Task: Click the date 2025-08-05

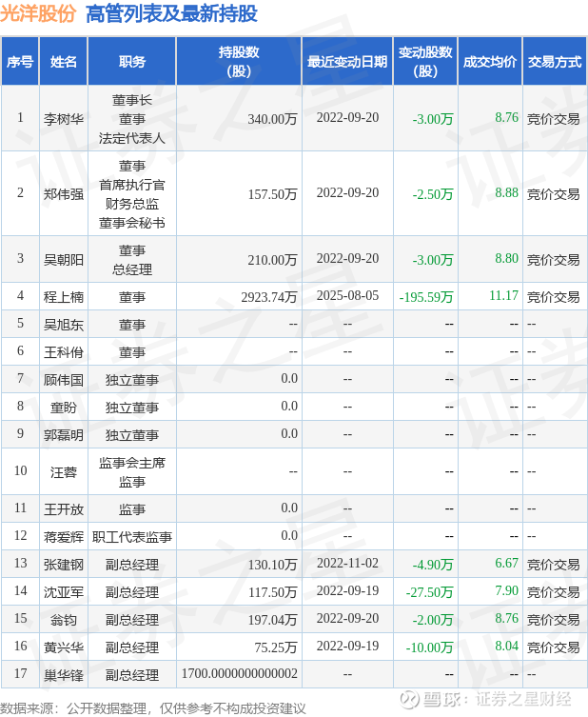Action: coord(347,296)
